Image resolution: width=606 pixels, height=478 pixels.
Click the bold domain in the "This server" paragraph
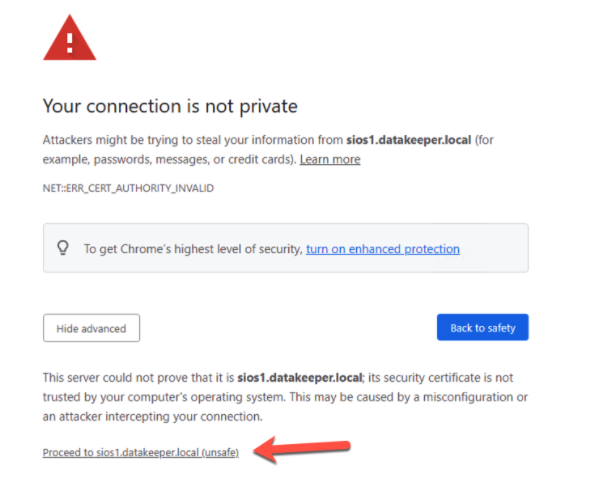(x=301, y=376)
